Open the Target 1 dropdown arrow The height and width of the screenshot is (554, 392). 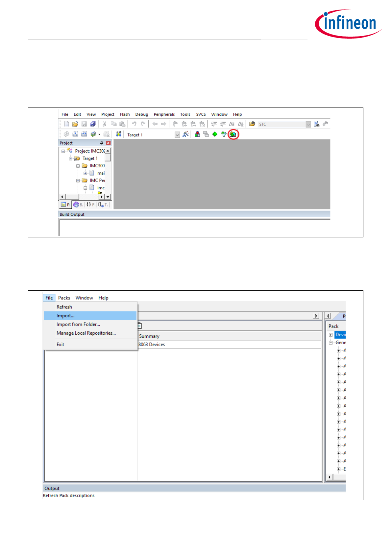point(177,135)
